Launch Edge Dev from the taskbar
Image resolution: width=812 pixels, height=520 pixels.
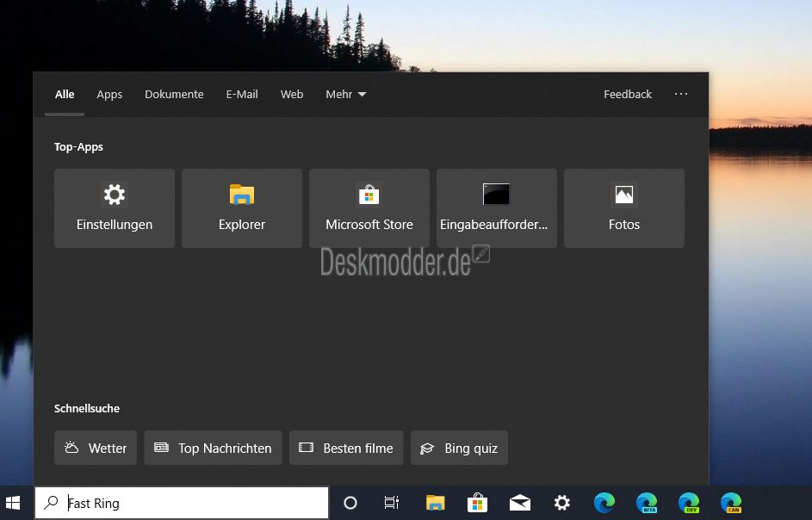(689, 503)
